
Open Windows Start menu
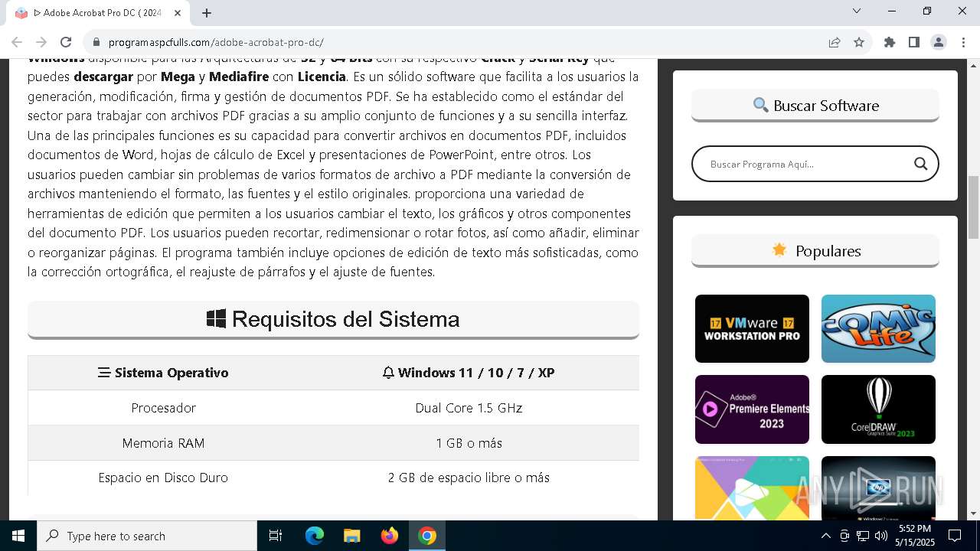point(18,536)
